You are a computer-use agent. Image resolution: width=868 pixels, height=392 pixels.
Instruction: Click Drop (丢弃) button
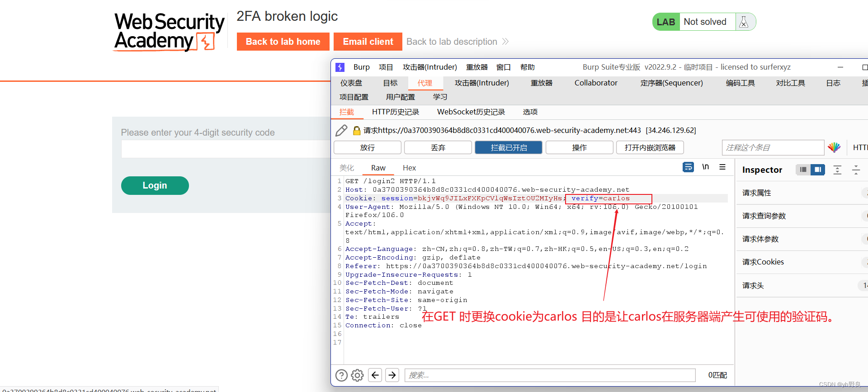point(438,147)
